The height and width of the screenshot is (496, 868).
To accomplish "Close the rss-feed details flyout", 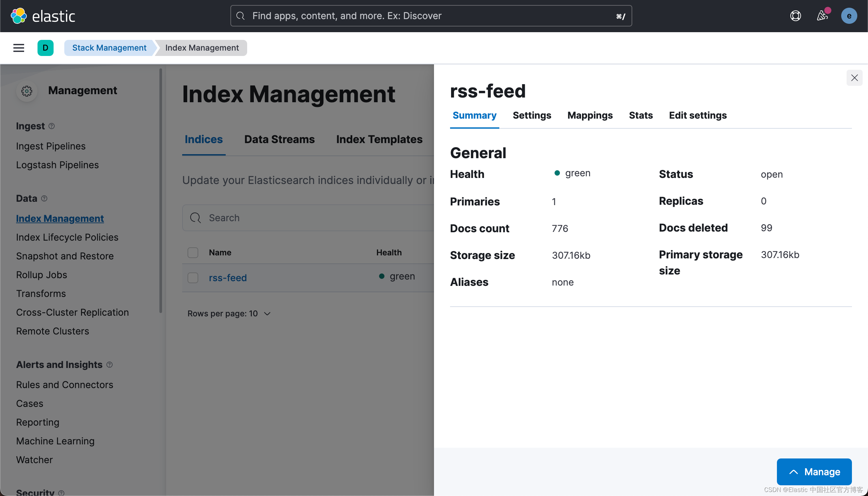I will [x=854, y=78].
